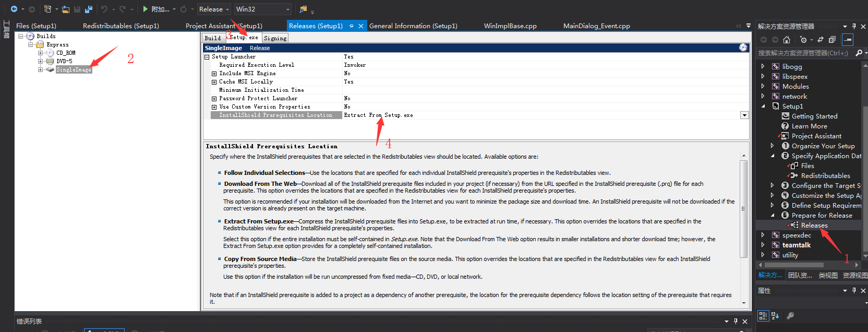The height and width of the screenshot is (332, 868).
Task: Click the Find in Files toolbar icon
Action: [303, 9]
